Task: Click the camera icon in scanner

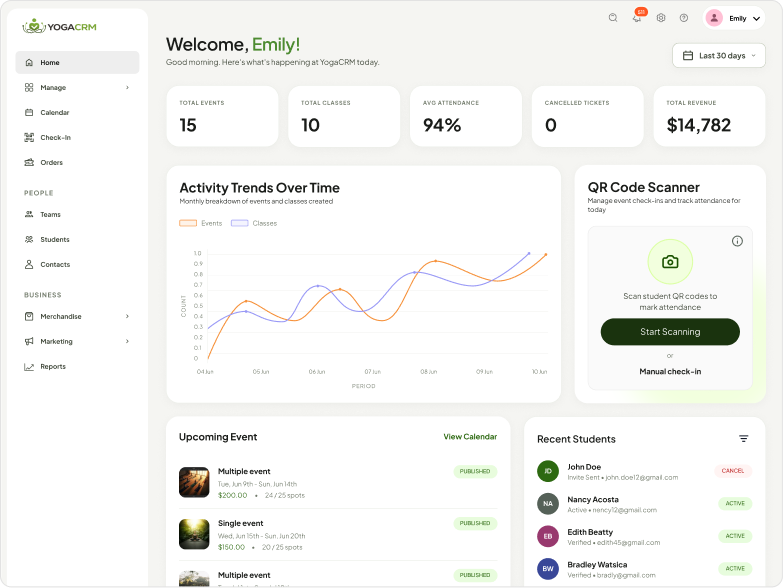Action: (670, 262)
